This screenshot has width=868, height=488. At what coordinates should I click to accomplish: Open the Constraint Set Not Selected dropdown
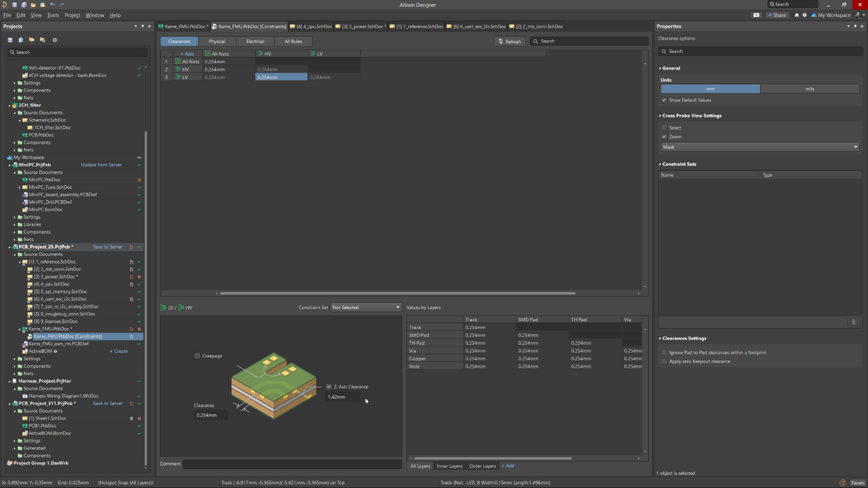click(366, 307)
